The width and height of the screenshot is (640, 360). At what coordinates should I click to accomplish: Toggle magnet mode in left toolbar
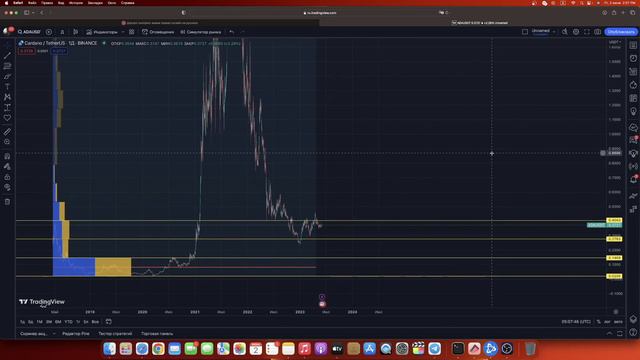coord(7,156)
